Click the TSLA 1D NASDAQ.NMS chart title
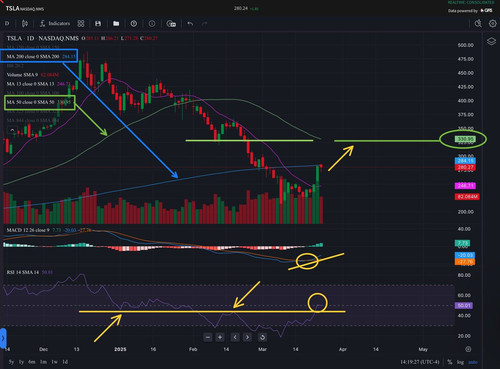This screenshot has width=500, height=369. tap(43, 38)
